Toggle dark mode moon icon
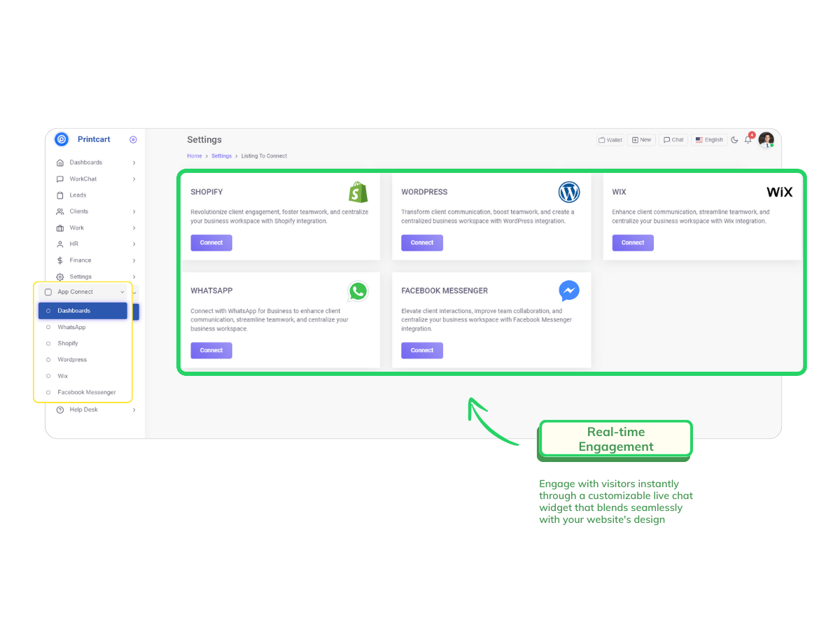This screenshot has width=840, height=630. 734,140
